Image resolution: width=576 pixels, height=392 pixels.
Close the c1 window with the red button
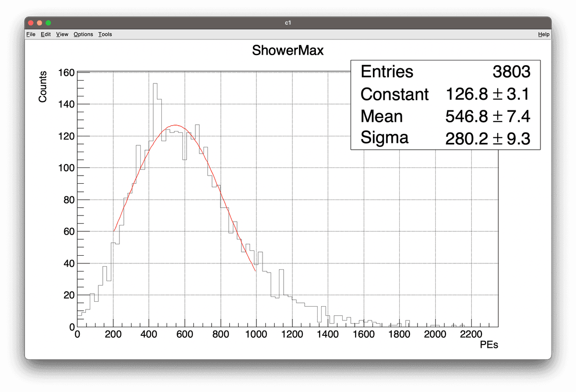pos(31,23)
